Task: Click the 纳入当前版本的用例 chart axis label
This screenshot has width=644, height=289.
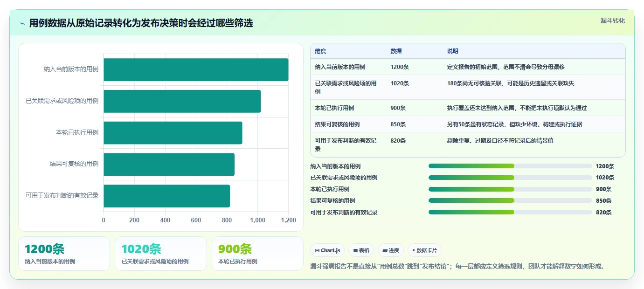Action: (71, 69)
